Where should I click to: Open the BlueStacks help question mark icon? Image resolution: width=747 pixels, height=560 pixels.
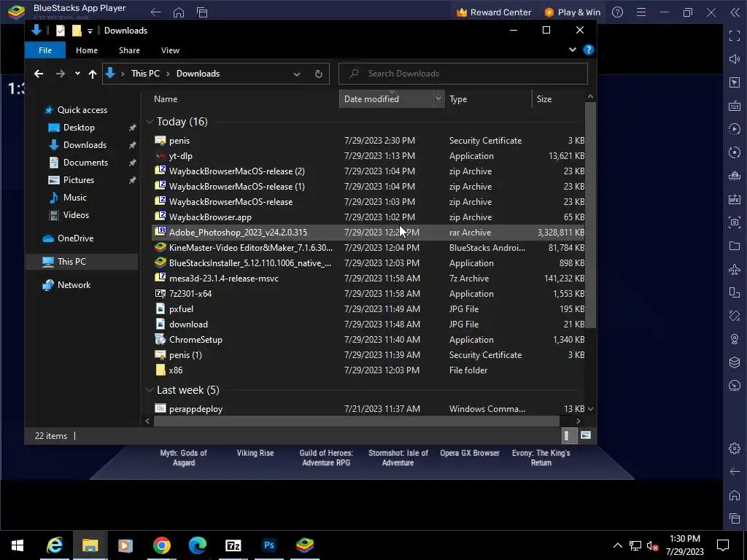[x=617, y=12]
